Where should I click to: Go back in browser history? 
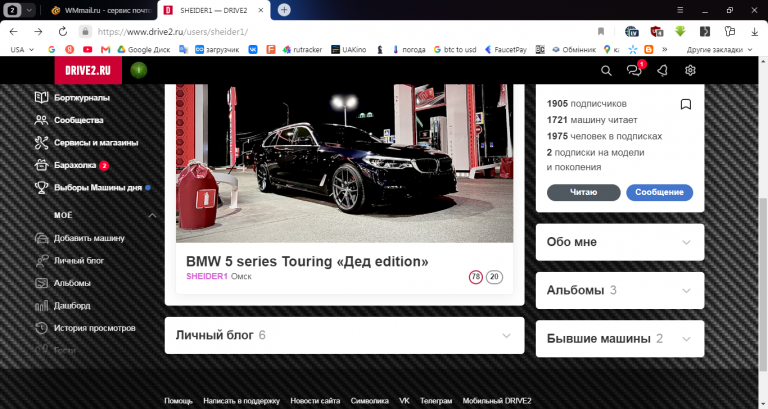(14, 32)
